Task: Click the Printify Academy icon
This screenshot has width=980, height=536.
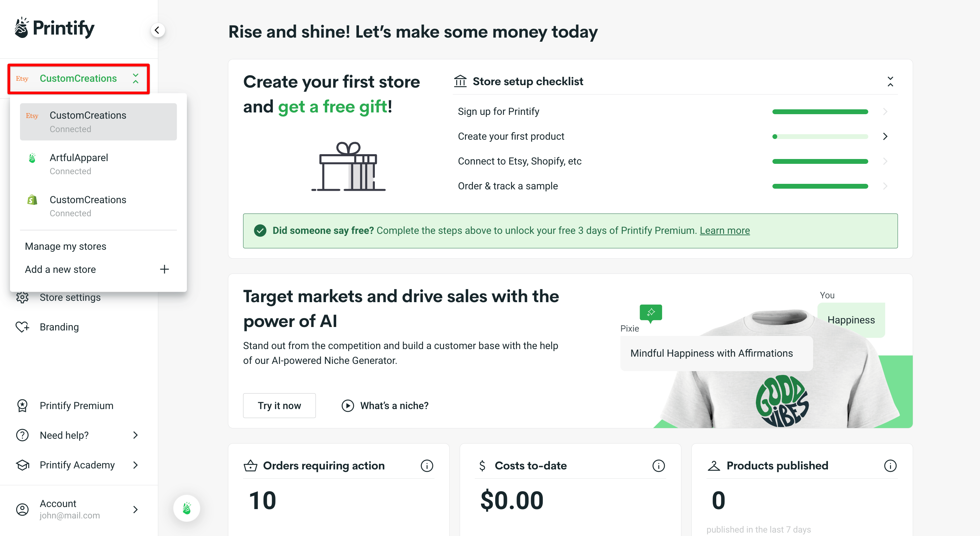Action: pos(22,465)
